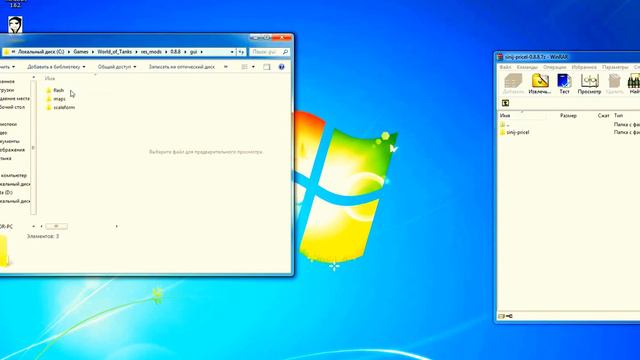Select Рабочий стол in navigation pane
640x360 pixels.
click(12, 107)
